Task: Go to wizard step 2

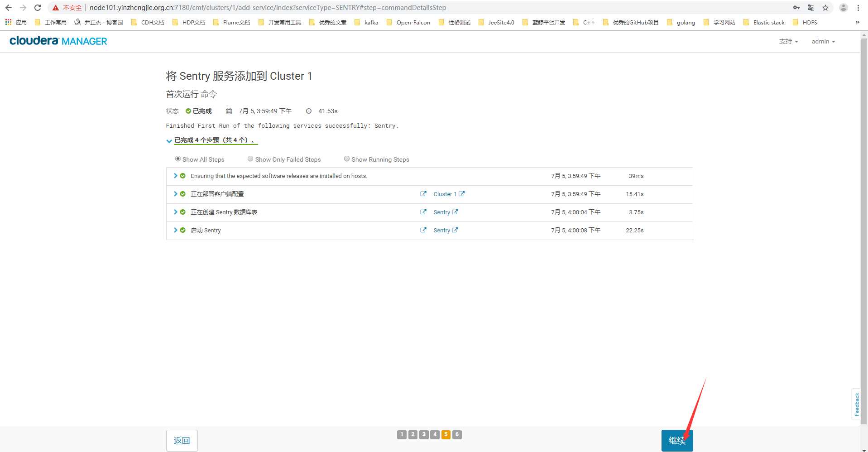Action: click(413, 434)
